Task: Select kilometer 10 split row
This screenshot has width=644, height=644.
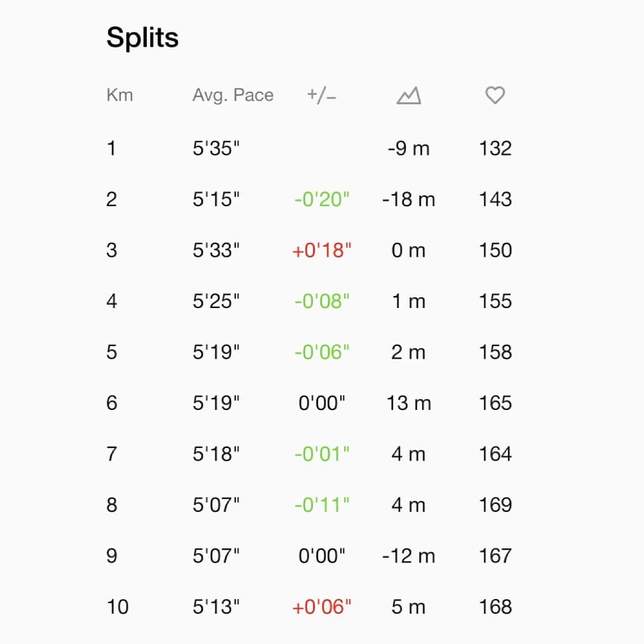Action: coord(309,607)
